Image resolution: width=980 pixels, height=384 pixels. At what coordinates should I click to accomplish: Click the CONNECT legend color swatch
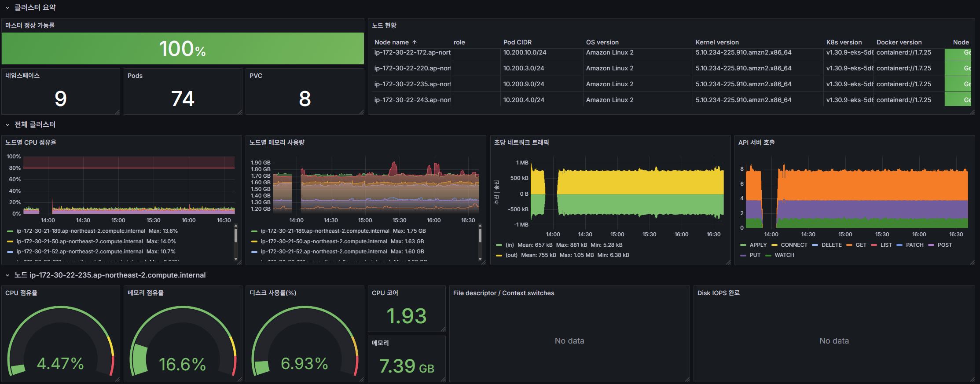click(774, 245)
